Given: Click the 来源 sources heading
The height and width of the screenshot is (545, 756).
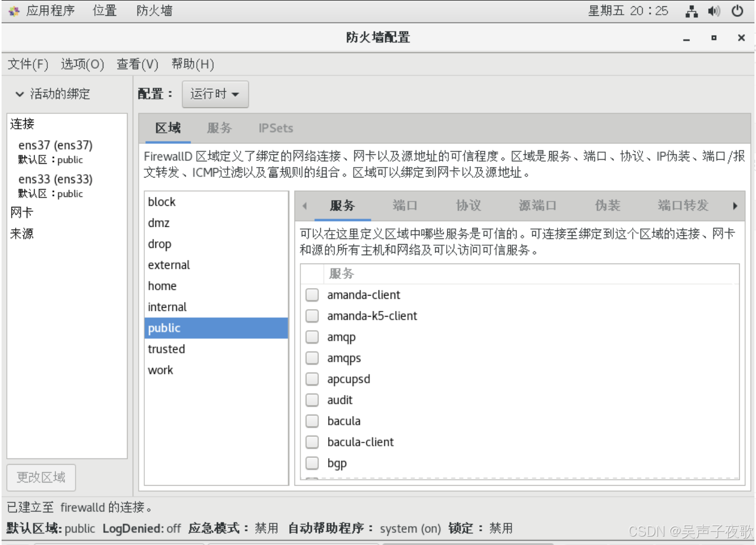Looking at the screenshot, I should coord(22,234).
